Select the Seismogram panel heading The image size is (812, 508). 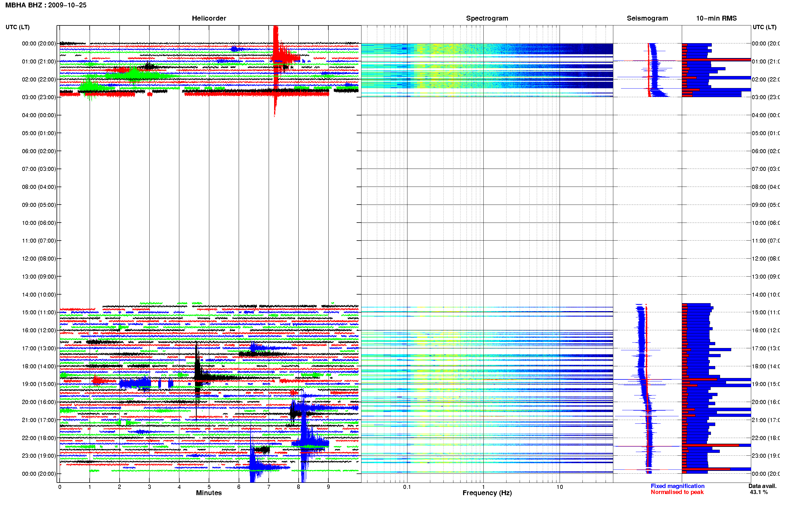coord(647,18)
